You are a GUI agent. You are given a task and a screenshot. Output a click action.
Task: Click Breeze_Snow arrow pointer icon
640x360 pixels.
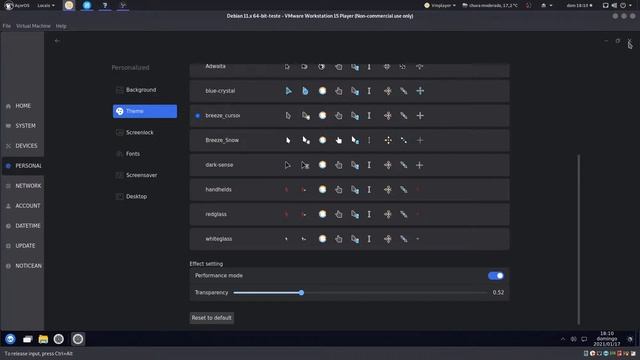(288, 140)
